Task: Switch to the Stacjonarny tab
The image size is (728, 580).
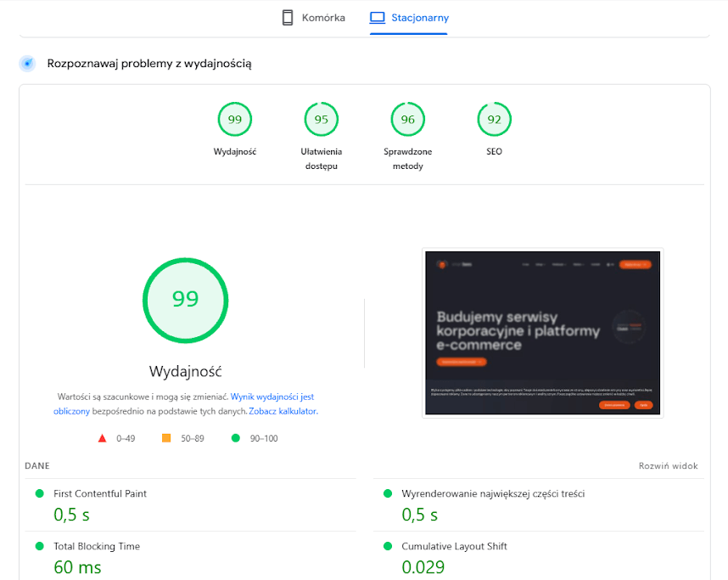Action: coord(409,17)
